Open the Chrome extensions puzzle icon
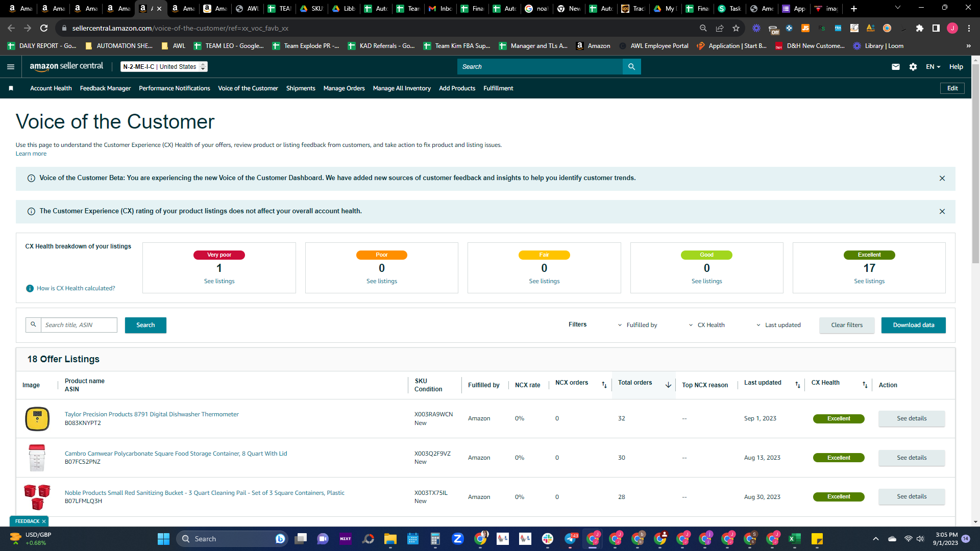The height and width of the screenshot is (551, 980). (920, 28)
